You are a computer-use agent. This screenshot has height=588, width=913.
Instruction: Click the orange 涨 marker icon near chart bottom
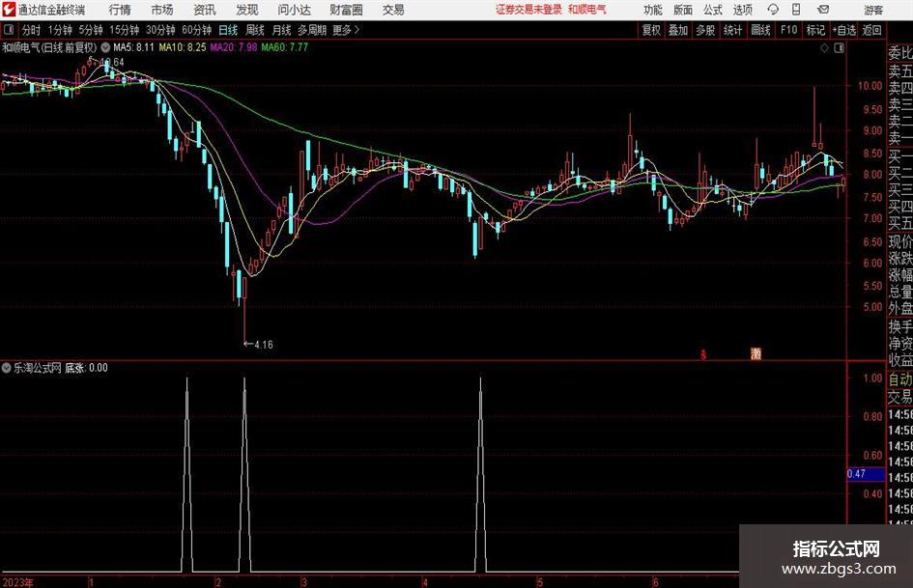[756, 353]
